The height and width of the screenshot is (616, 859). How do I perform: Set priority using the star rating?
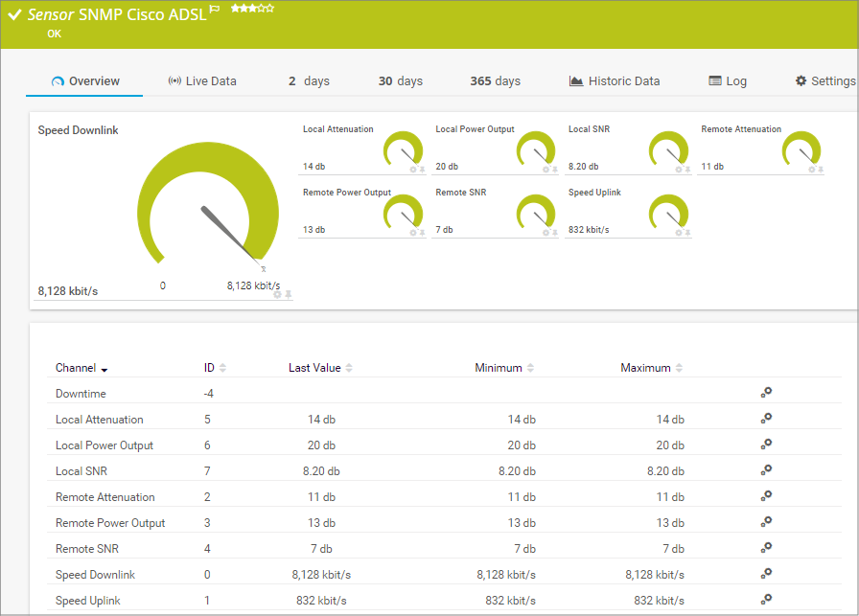point(252,9)
